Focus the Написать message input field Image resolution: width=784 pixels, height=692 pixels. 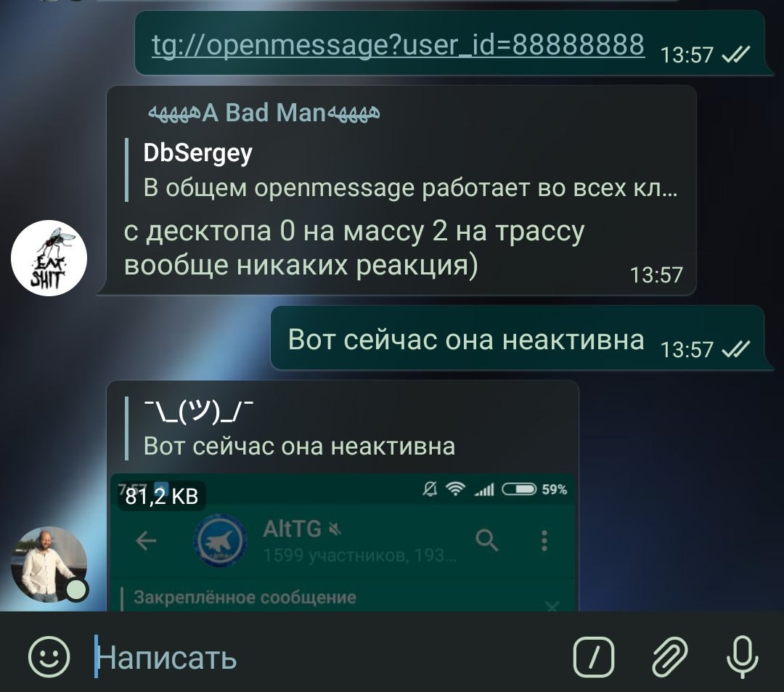click(330, 657)
